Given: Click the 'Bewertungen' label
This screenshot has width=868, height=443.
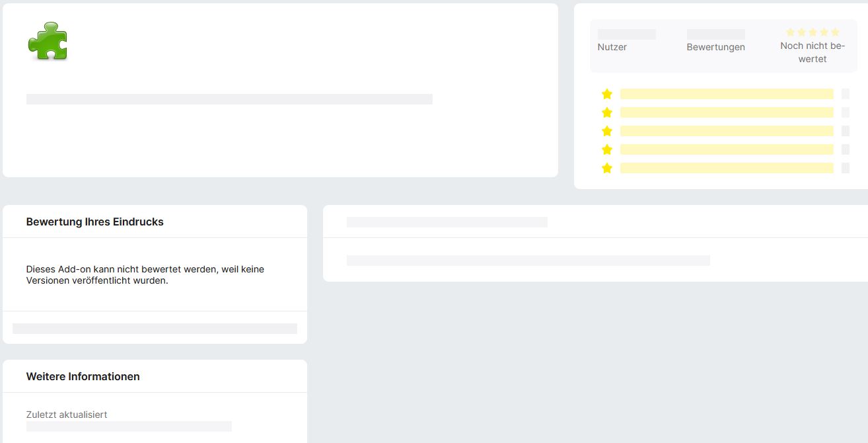Looking at the screenshot, I should (715, 47).
